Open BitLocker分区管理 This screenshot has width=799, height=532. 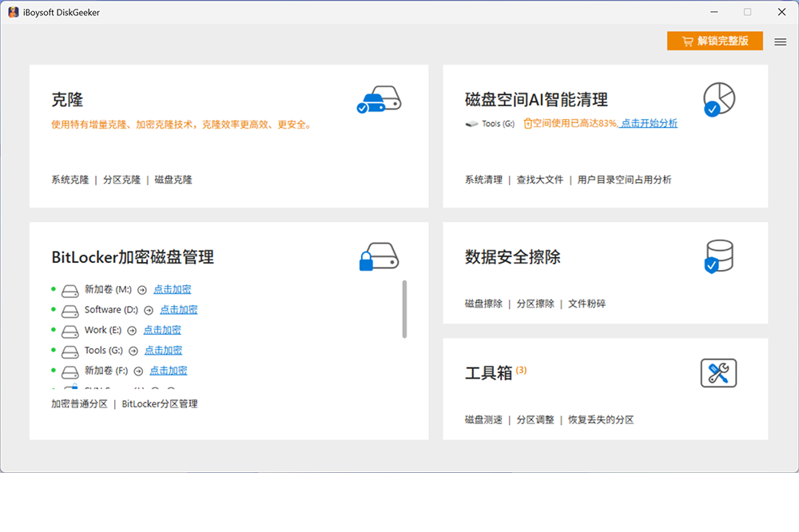point(160,404)
